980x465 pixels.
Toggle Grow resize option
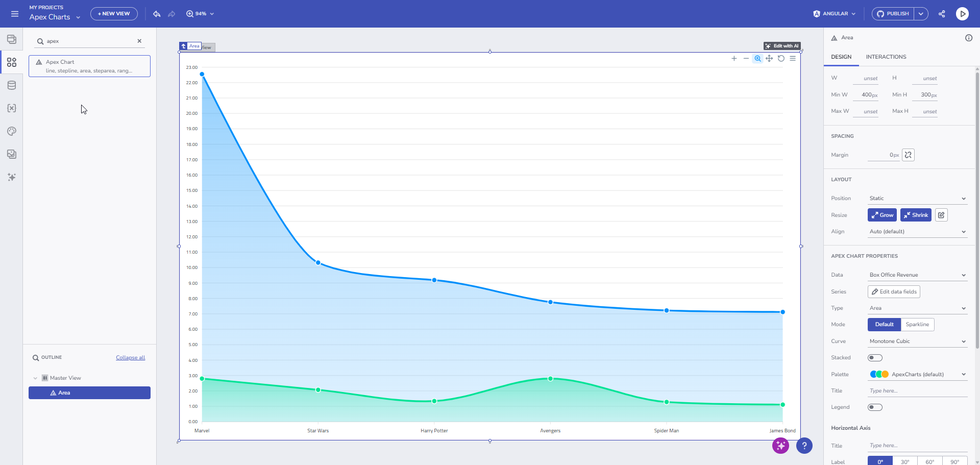click(x=882, y=215)
